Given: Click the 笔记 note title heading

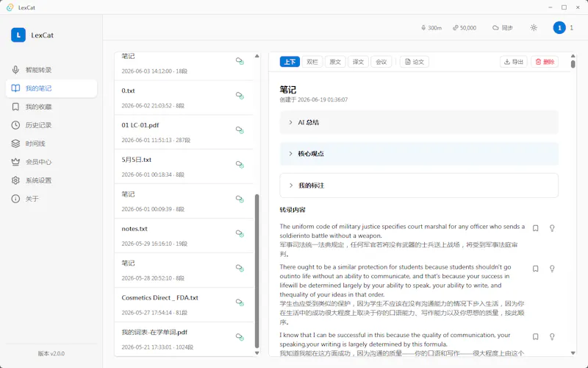Looking at the screenshot, I should (288, 90).
